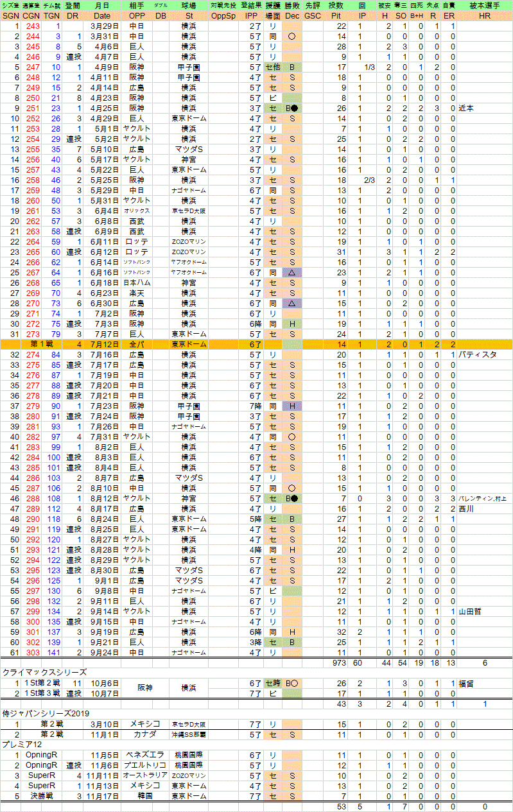Click the 7月23日 date cell
513x812 pixels.
[101, 405]
